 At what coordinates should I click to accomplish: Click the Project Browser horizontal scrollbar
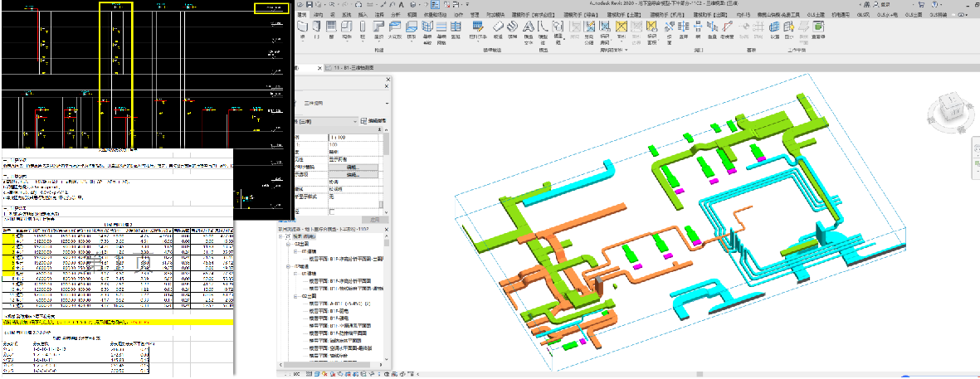click(x=327, y=364)
